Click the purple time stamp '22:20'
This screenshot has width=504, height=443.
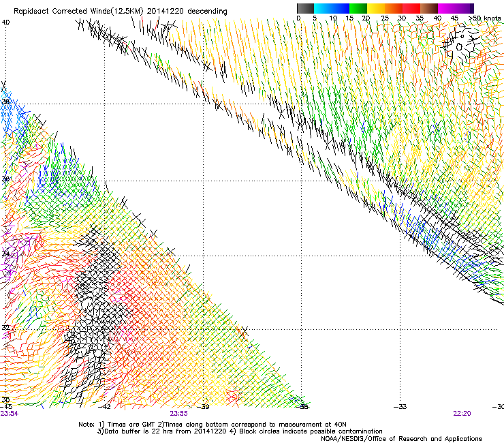coord(462,414)
